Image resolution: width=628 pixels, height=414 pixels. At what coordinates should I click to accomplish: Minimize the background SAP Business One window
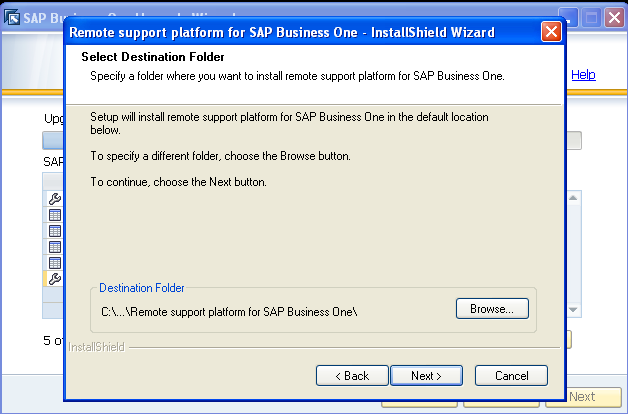click(x=569, y=16)
